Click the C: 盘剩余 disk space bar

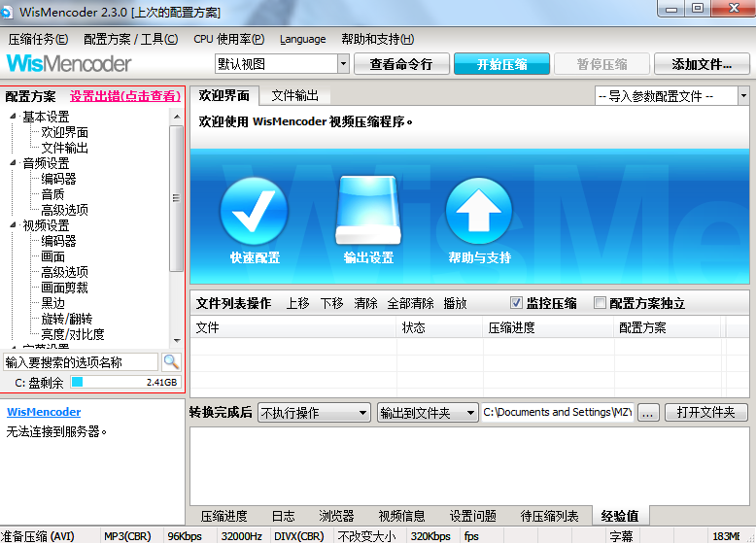click(126, 382)
